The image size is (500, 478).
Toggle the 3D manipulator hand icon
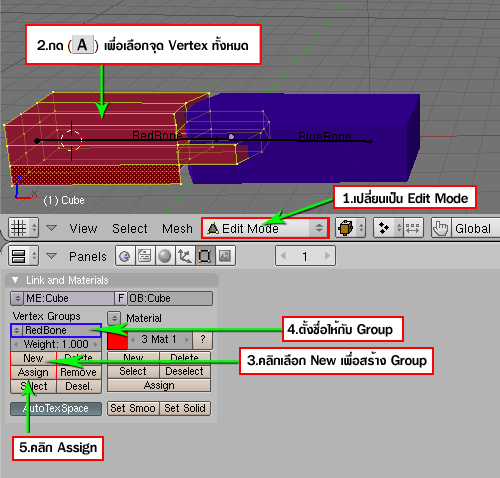click(441, 228)
